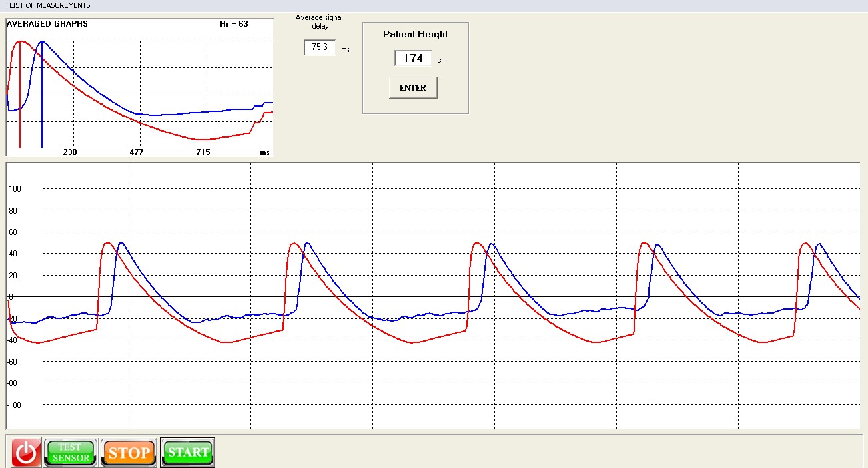Click the 715 time axis label
This screenshot has height=468, width=868.
[203, 152]
